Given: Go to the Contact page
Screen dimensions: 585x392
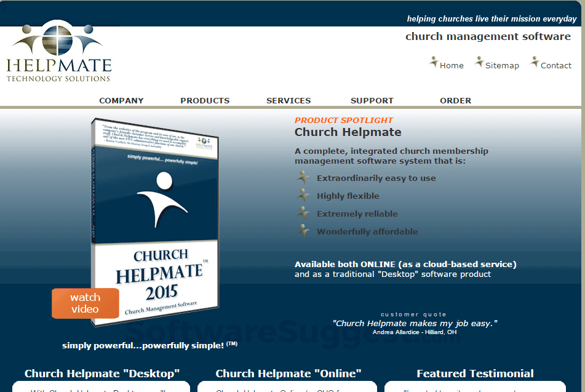Looking at the screenshot, I should click(556, 65).
